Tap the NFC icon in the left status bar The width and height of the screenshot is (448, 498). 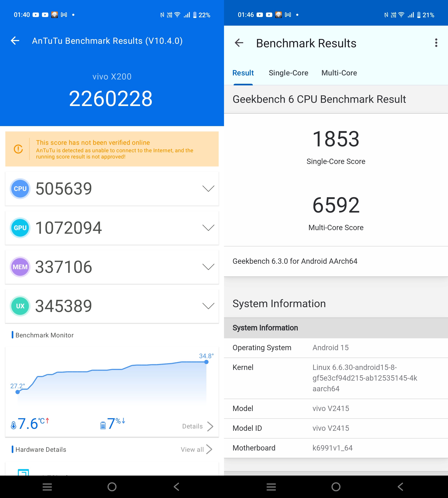pos(162,15)
